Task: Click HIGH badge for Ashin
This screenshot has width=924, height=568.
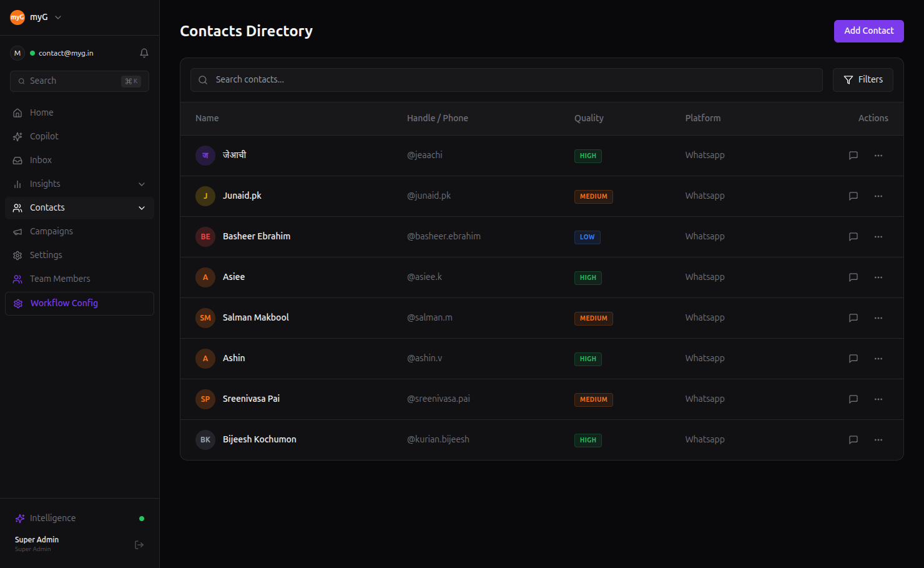Action: click(588, 359)
